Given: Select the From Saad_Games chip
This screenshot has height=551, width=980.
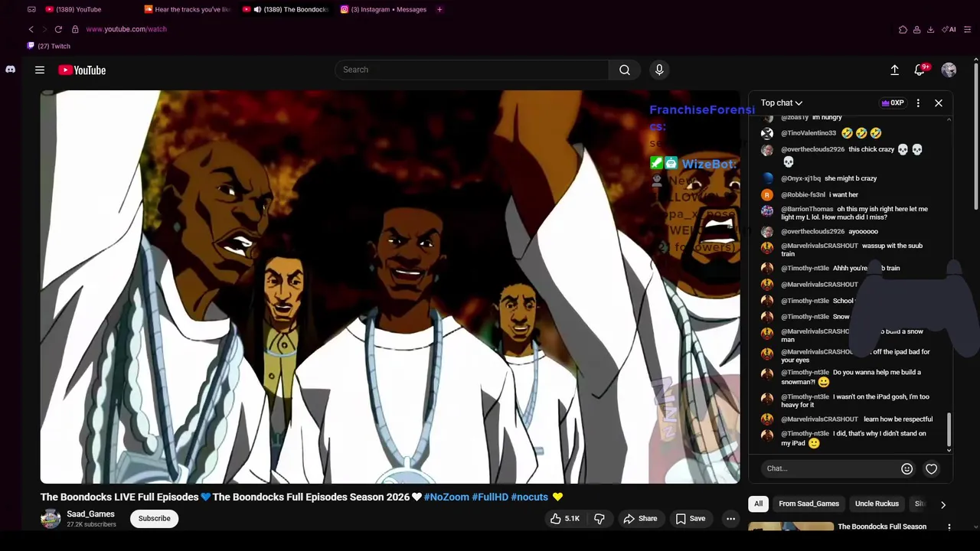Looking at the screenshot, I should pyautogui.click(x=808, y=504).
